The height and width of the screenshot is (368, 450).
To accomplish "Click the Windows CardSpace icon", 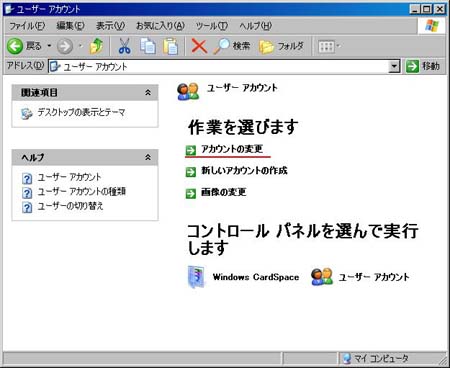I will [197, 277].
